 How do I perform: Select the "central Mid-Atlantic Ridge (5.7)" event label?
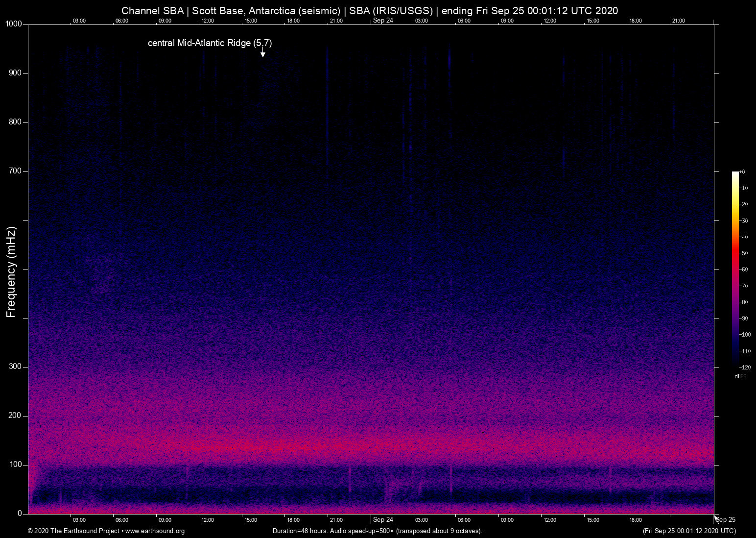pyautogui.click(x=210, y=43)
